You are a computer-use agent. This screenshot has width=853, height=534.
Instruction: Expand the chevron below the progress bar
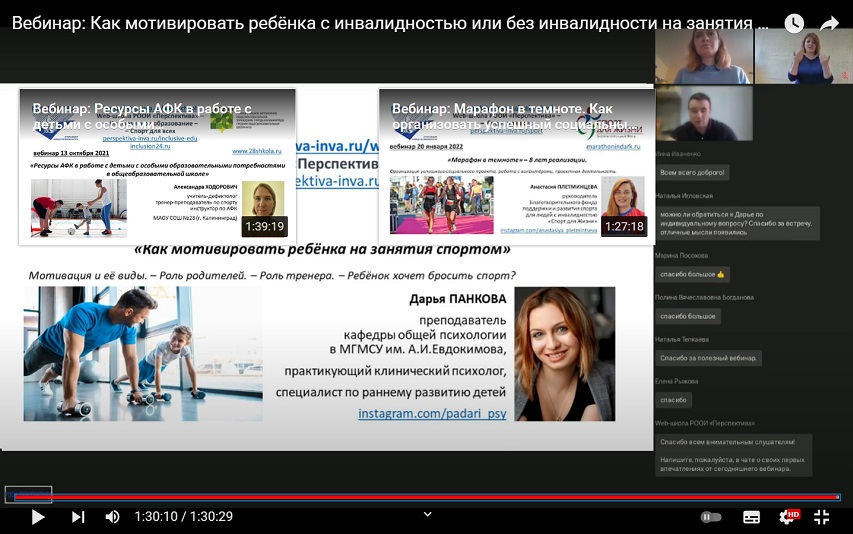(x=427, y=514)
